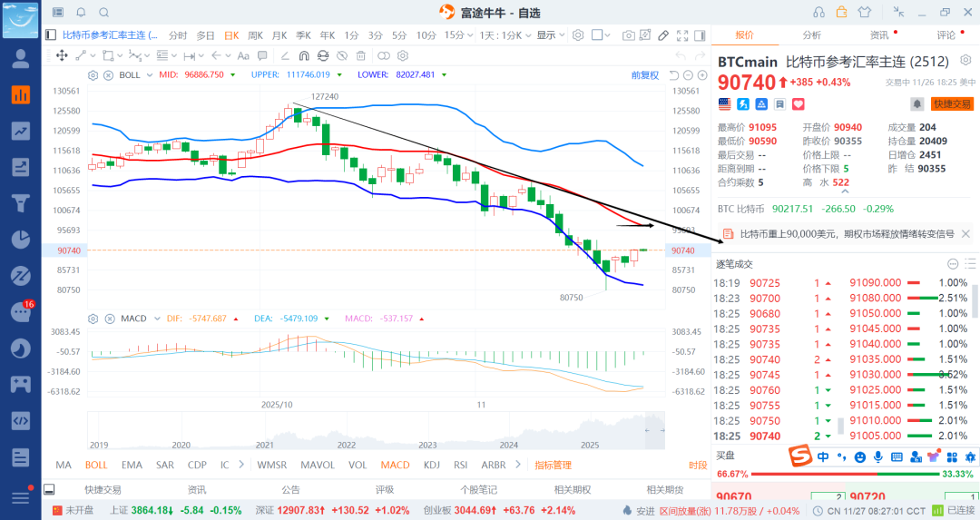The image size is (980, 520).
Task: Open the account profile sidebar icon
Action: [x=21, y=59]
